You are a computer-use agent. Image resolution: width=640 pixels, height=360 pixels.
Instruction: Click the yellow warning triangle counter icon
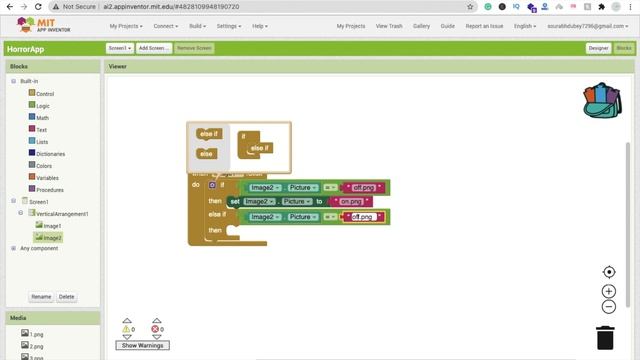(126, 329)
